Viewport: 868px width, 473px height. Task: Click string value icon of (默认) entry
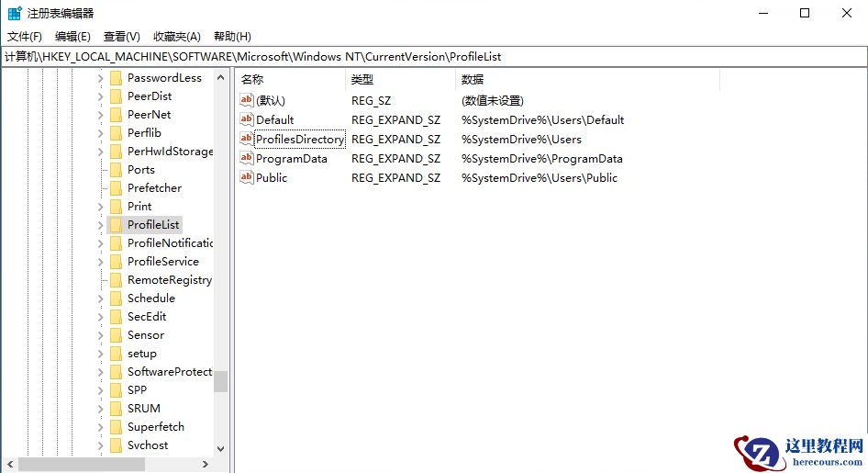pyautogui.click(x=246, y=100)
